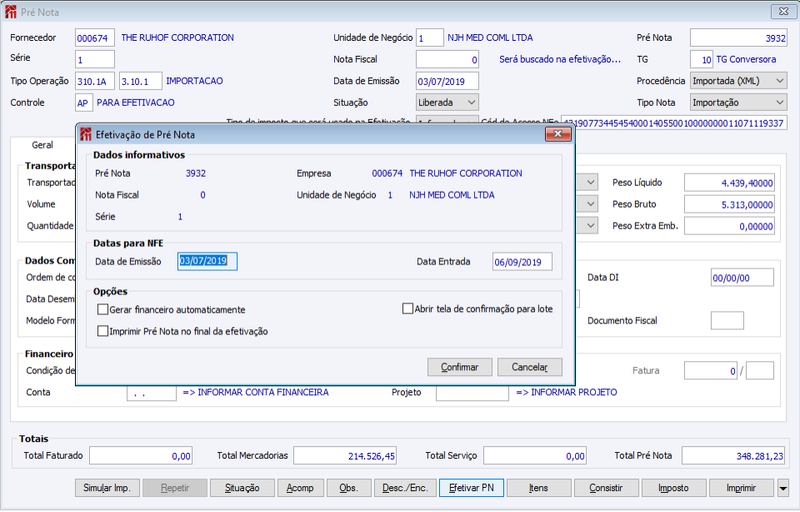The height and width of the screenshot is (512, 800).
Task: Click the Peso Líquido value field
Action: tap(730, 183)
